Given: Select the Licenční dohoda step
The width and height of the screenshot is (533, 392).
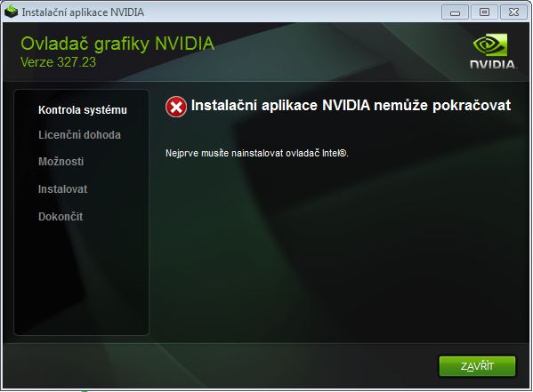Looking at the screenshot, I should (79, 135).
